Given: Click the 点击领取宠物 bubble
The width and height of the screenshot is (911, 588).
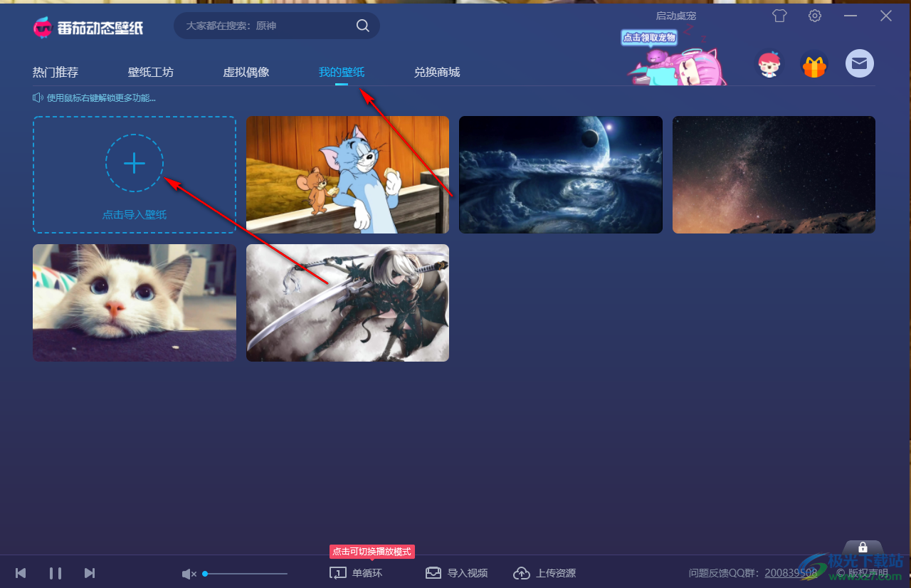Looking at the screenshot, I should coord(649,38).
